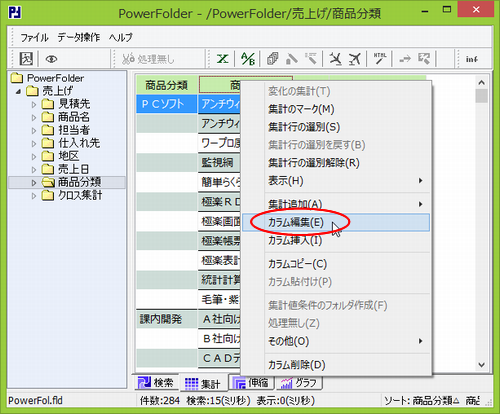Screen dimensions: 500x414
Task: Click the PowerFolder app icon in title bar
Action: (15, 13)
